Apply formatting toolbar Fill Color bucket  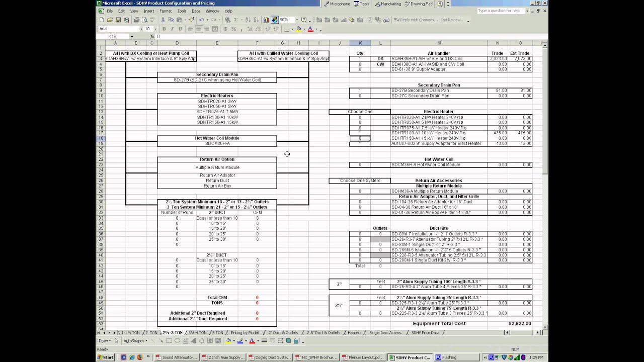pos(299,29)
